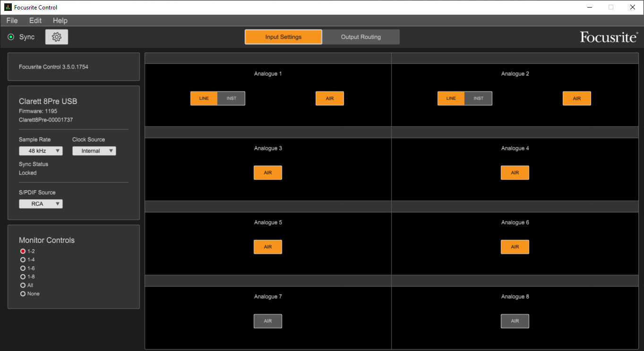Open the S/PDIF Source dropdown
The image size is (644, 351).
41,204
